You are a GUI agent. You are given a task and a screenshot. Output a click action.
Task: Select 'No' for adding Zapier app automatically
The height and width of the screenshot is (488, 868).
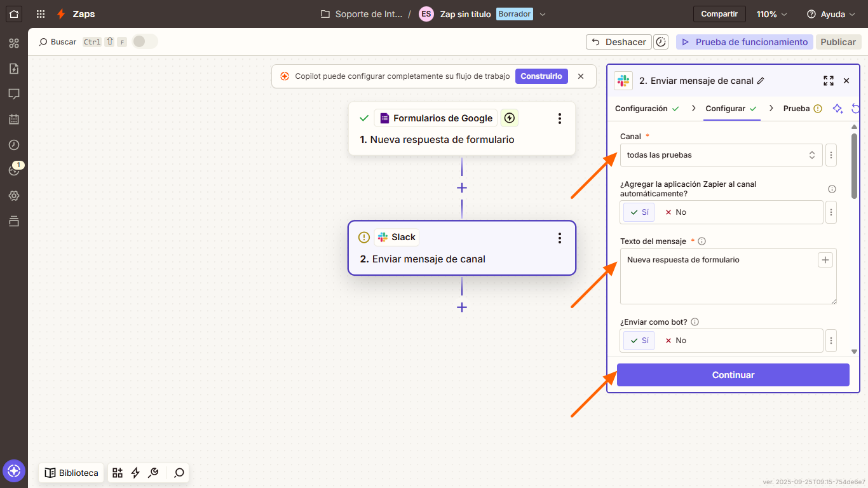pyautogui.click(x=675, y=212)
